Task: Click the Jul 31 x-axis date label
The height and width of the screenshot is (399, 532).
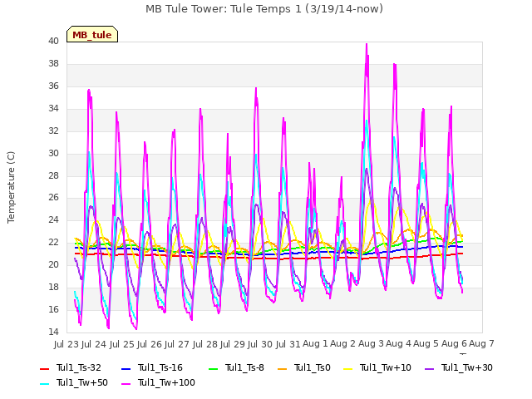Action: pyautogui.click(x=288, y=344)
